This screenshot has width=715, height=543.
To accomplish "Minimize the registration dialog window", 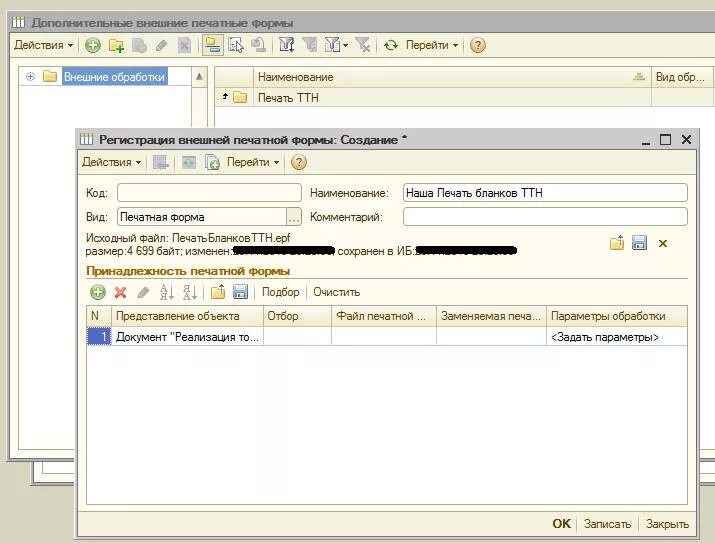I will [646, 140].
